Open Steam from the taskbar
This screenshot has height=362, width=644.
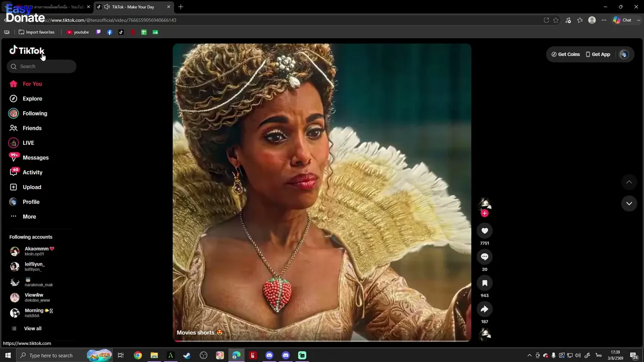pos(187,355)
